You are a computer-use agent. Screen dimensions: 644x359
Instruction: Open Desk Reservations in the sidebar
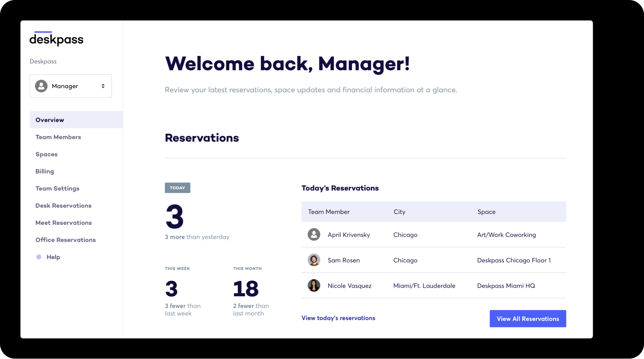64,206
